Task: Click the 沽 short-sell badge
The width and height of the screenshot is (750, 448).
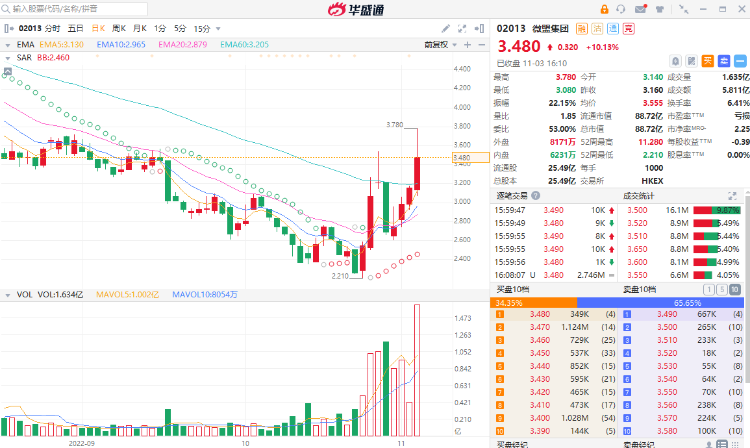Action: point(597,29)
